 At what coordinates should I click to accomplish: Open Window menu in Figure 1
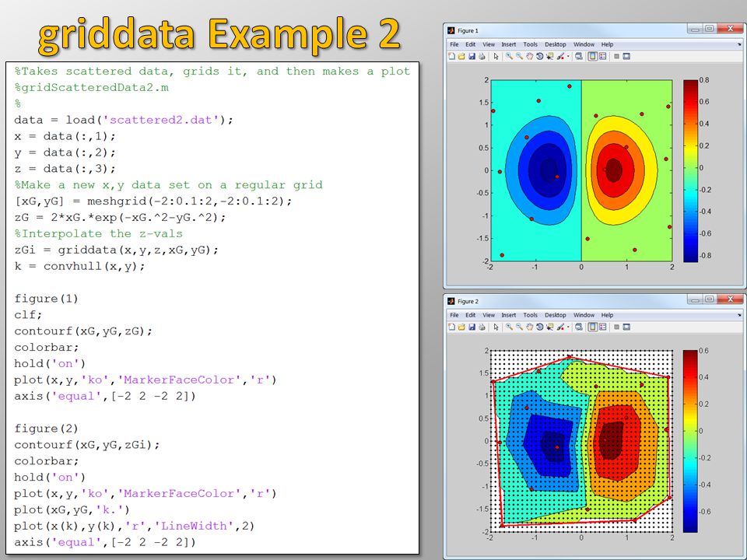584,44
